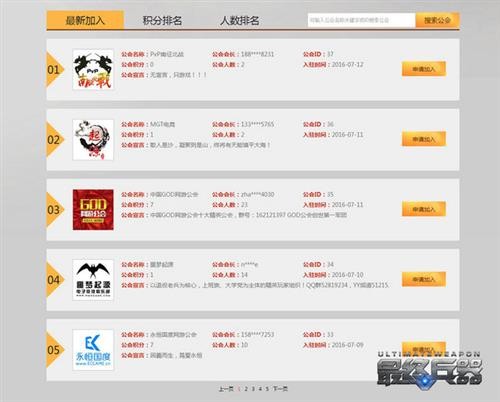Open the 噩梦起源 bat-wing logo

93,280
